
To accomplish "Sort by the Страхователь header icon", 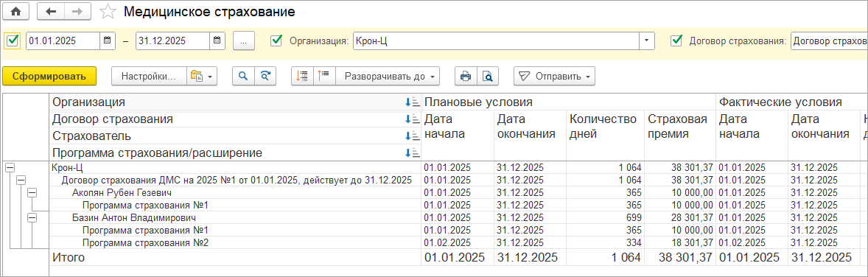I will pyautogui.click(x=413, y=136).
